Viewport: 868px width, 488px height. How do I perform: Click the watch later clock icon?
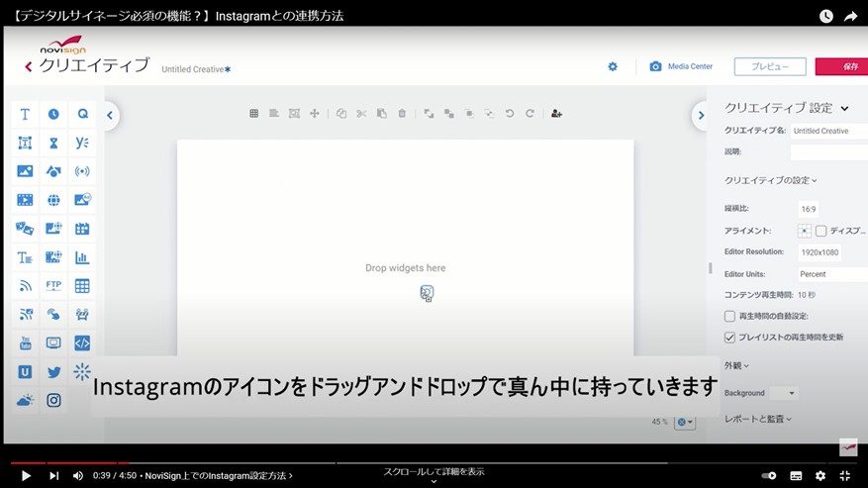[825, 16]
